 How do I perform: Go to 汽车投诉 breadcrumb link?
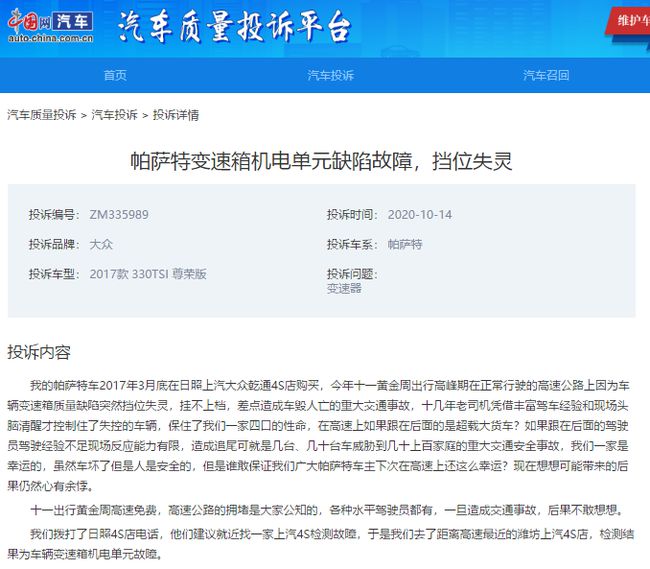pyautogui.click(x=114, y=115)
